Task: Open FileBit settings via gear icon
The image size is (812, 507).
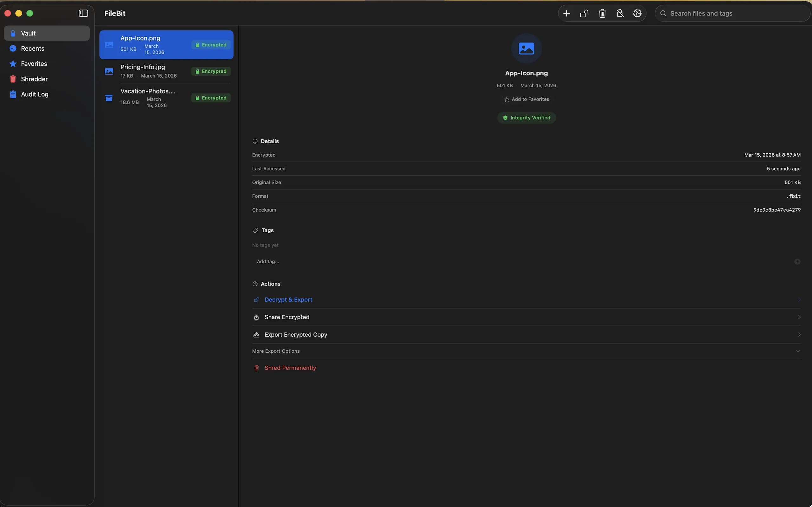Action: (637, 13)
